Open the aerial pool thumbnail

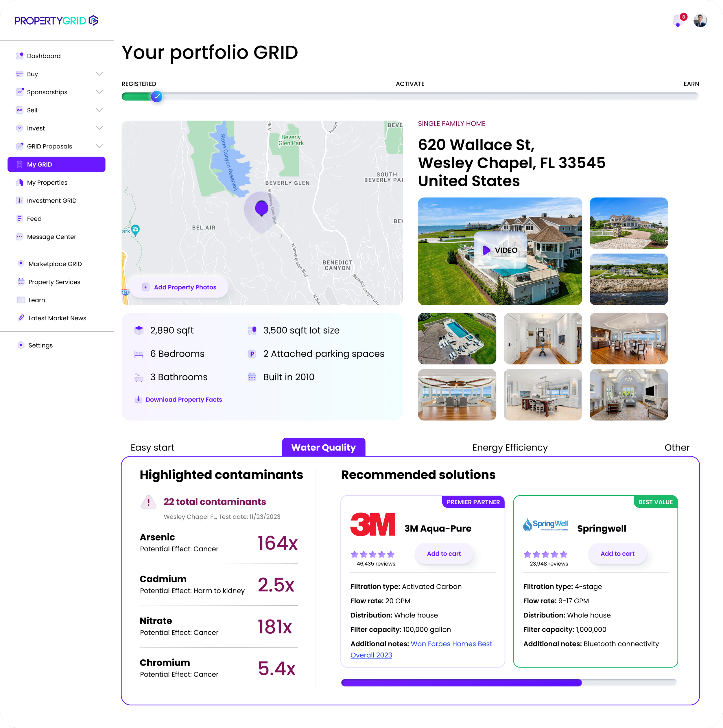pyautogui.click(x=457, y=338)
